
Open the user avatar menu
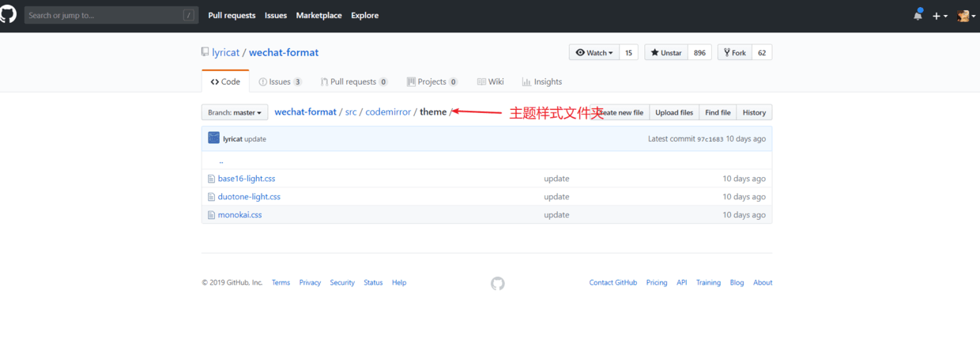pos(966,16)
